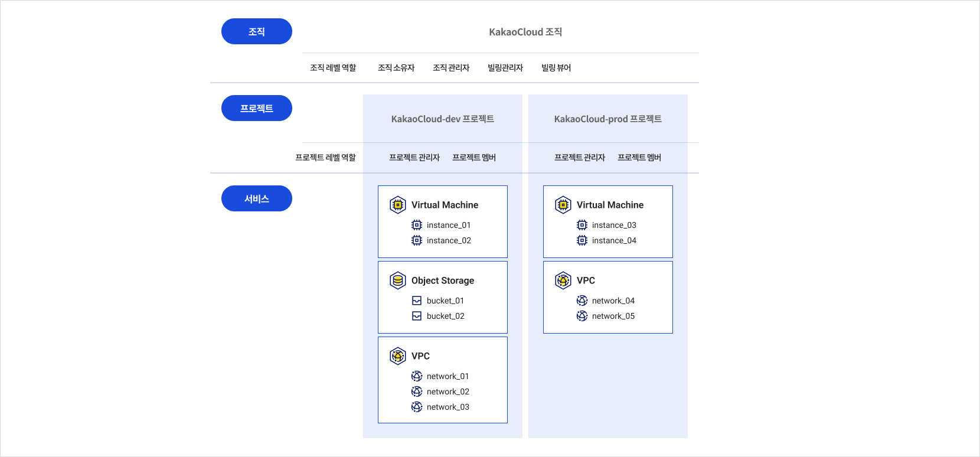Select the KakaoCloud 조직 heading

pyautogui.click(x=525, y=32)
